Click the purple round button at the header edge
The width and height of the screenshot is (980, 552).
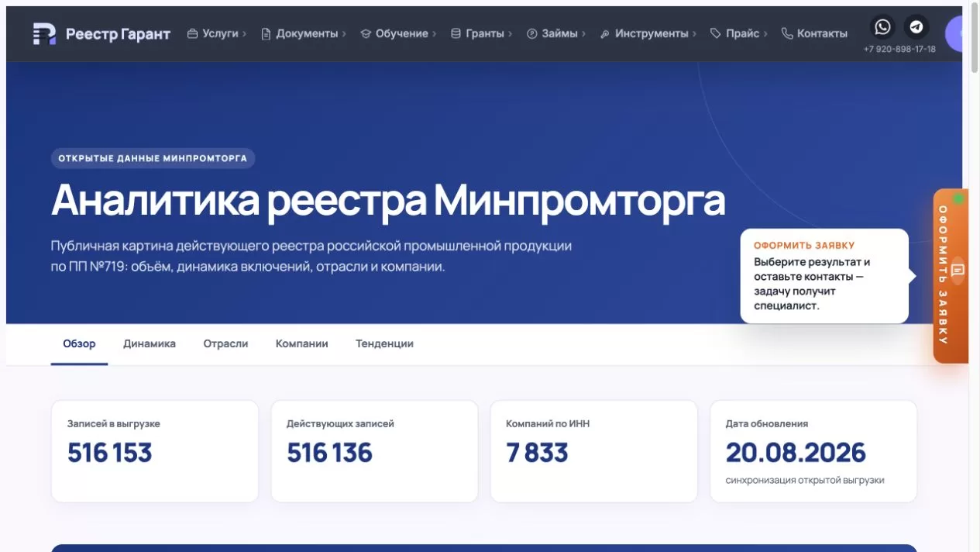954,34
